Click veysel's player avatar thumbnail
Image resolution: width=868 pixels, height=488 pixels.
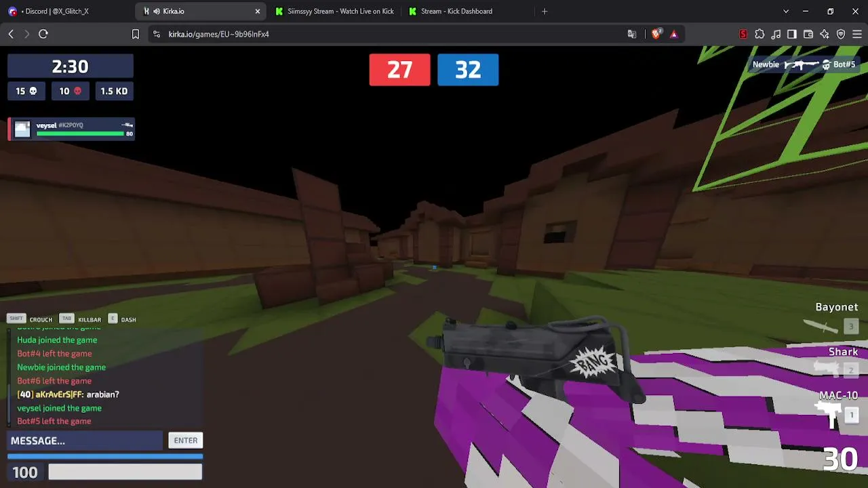(x=22, y=129)
